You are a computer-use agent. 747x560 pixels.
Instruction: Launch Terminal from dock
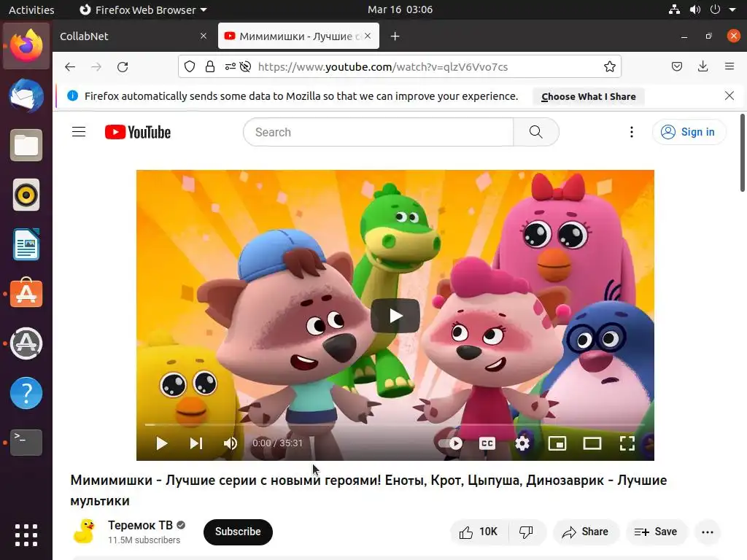coord(26,443)
